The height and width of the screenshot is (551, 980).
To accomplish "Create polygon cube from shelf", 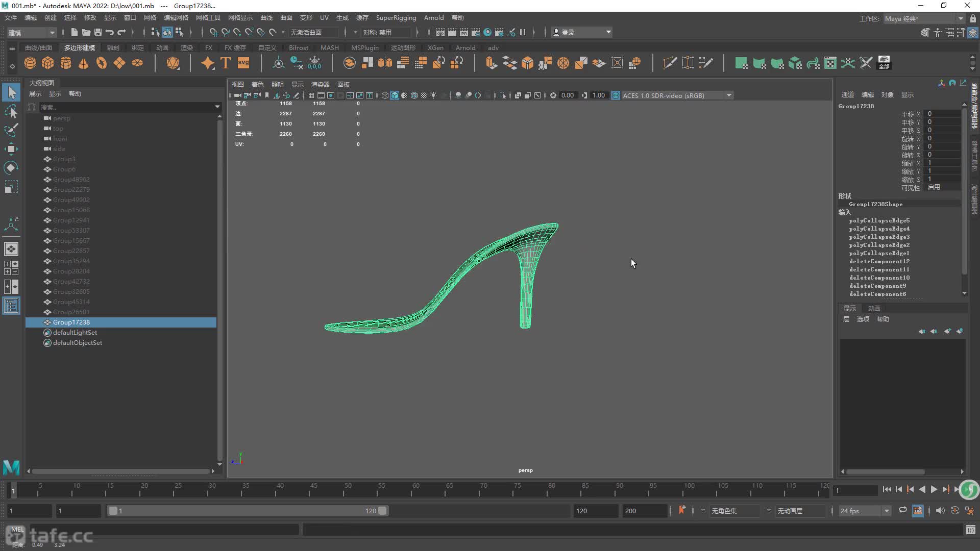I will (x=48, y=63).
